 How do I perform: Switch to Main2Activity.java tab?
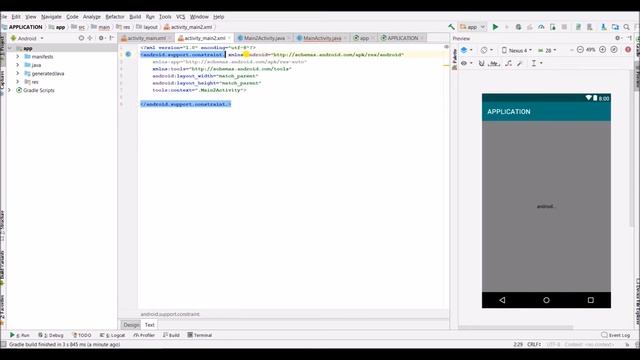click(x=264, y=38)
